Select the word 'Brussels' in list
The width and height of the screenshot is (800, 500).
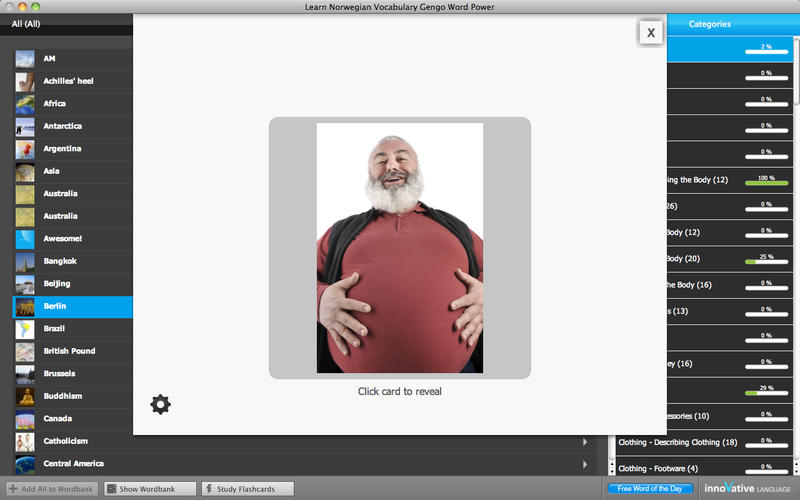pos(59,373)
